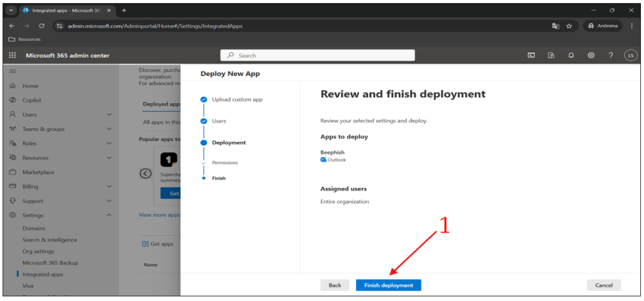Open the help question mark icon
The image size is (644, 301).
click(611, 55)
